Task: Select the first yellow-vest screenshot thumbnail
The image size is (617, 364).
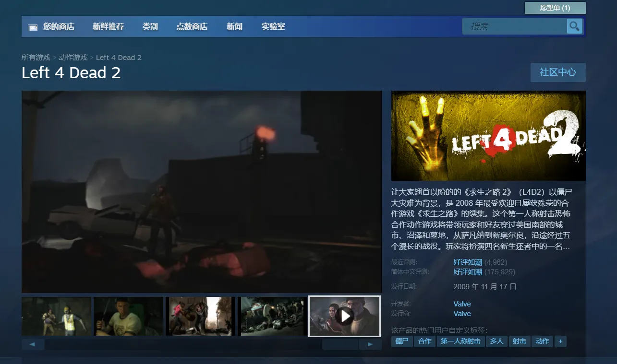Action: click(x=56, y=316)
